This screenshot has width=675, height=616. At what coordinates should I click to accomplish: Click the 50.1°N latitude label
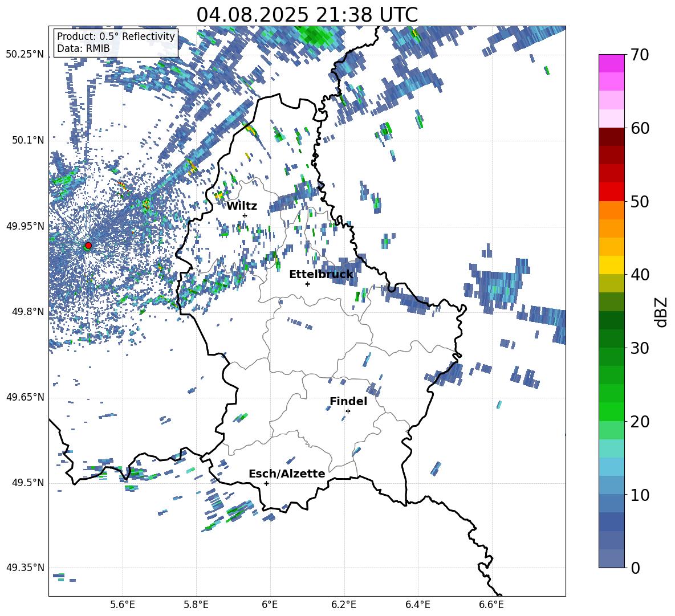(x=28, y=140)
